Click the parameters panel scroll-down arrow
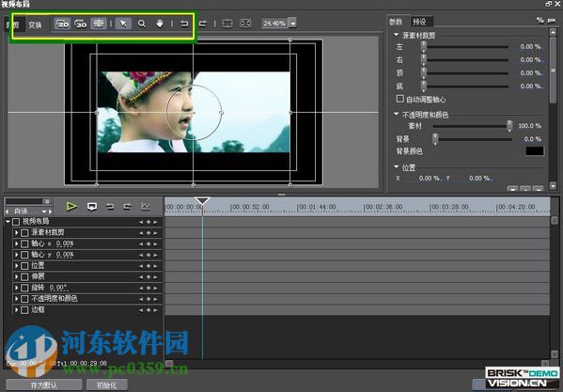The height and width of the screenshot is (392, 563). click(553, 186)
